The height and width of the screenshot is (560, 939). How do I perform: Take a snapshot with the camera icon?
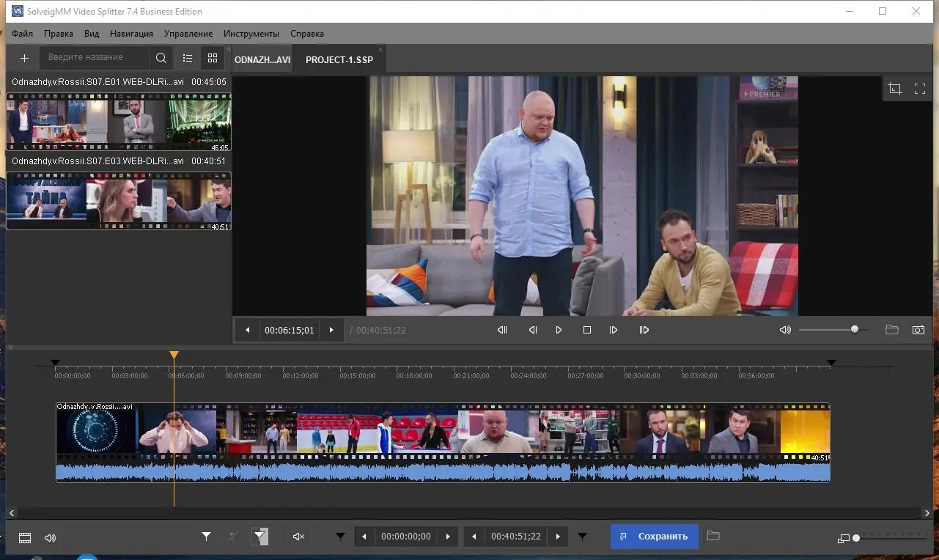[x=918, y=331]
